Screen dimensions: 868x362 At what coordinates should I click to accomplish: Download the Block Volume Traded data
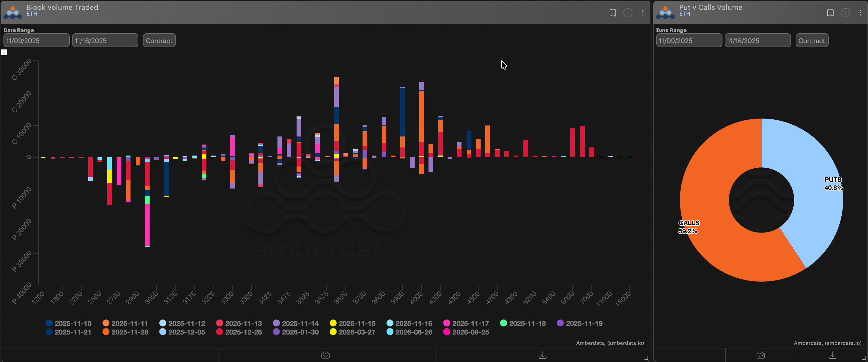542,355
